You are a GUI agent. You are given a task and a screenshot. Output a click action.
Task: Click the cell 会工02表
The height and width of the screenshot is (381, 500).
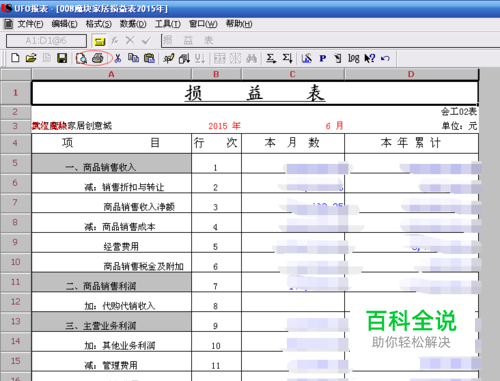pos(459,112)
